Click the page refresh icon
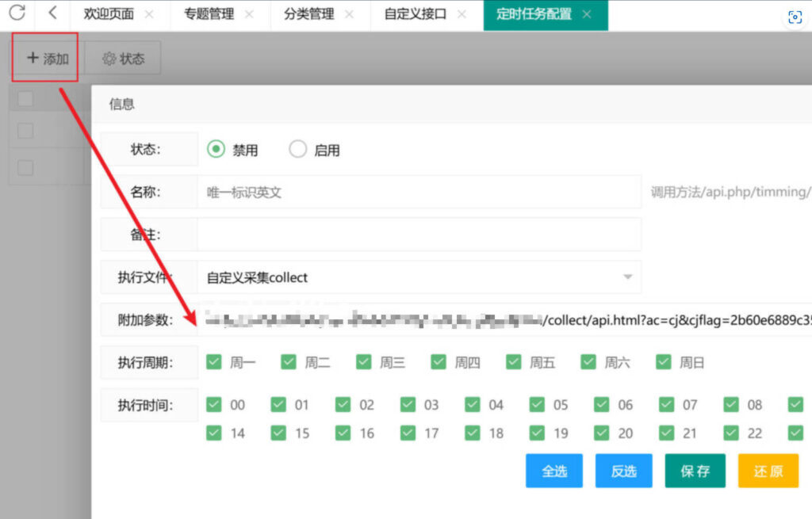The image size is (812, 519). 17,13
